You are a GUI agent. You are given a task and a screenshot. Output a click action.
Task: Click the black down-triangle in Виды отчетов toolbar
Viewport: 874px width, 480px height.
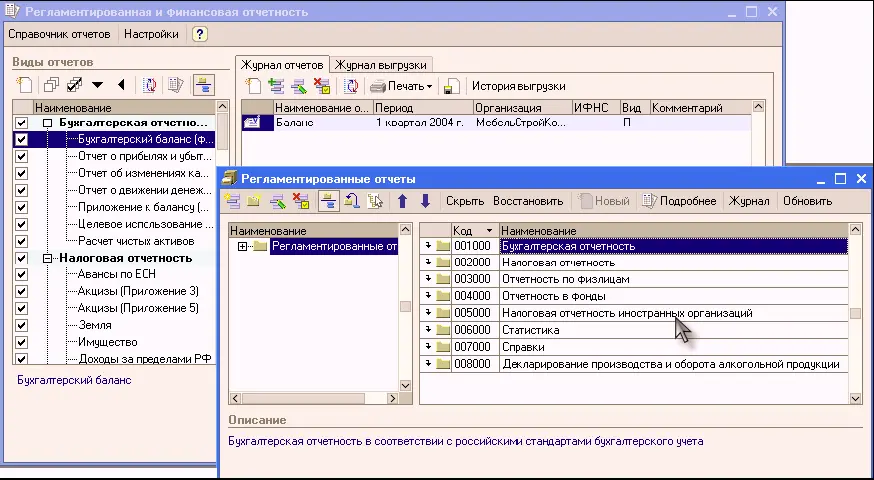coord(98,85)
